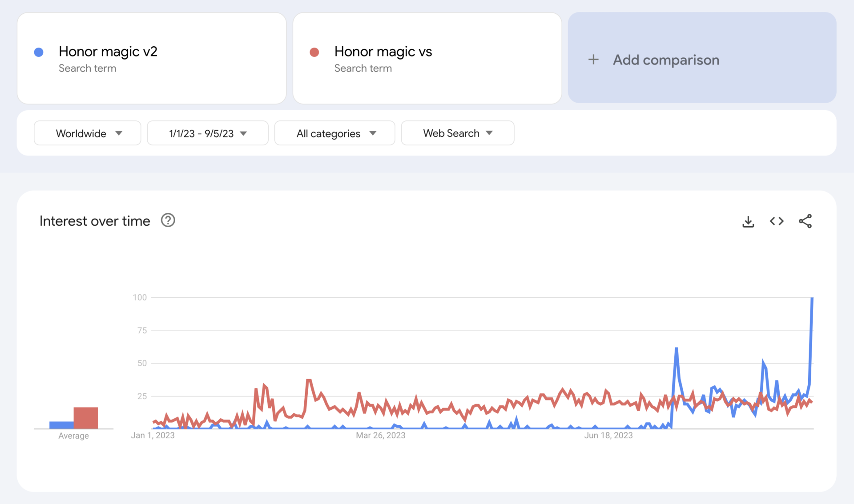Viewport: 854px width, 504px height.
Task: Open the Interest over time help icon
Action: coord(168,220)
